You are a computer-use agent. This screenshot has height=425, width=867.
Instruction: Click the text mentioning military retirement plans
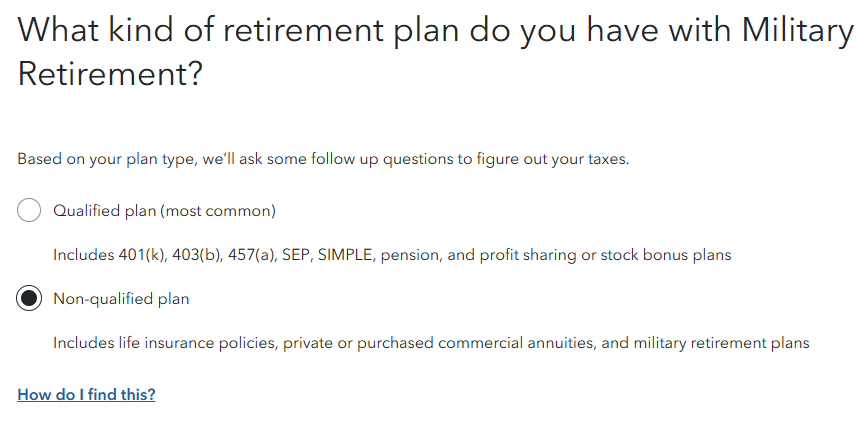coord(705,343)
